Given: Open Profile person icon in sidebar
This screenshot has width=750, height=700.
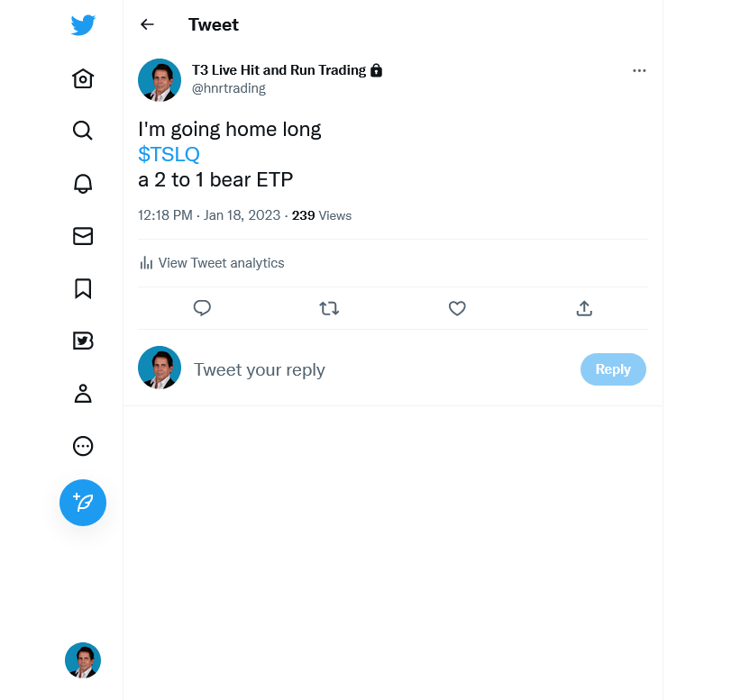Looking at the screenshot, I should (83, 394).
